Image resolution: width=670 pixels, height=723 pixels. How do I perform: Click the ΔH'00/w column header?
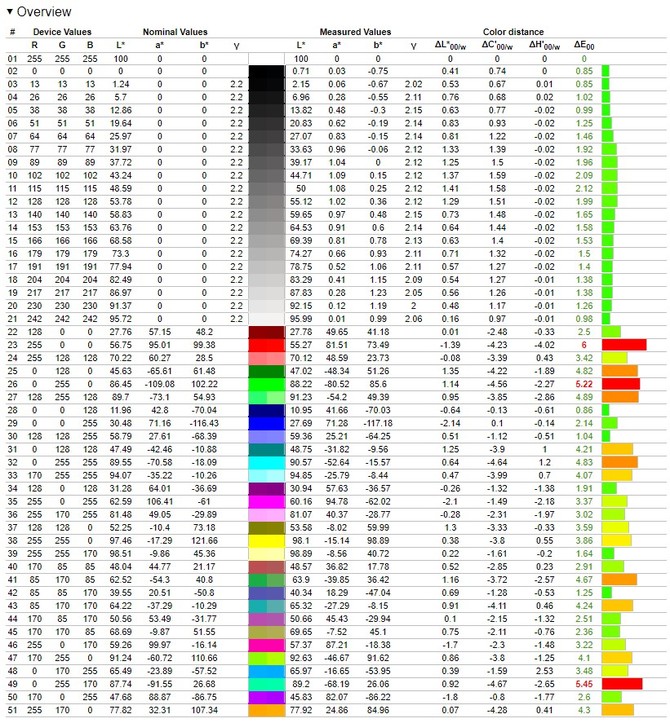[x=545, y=45]
